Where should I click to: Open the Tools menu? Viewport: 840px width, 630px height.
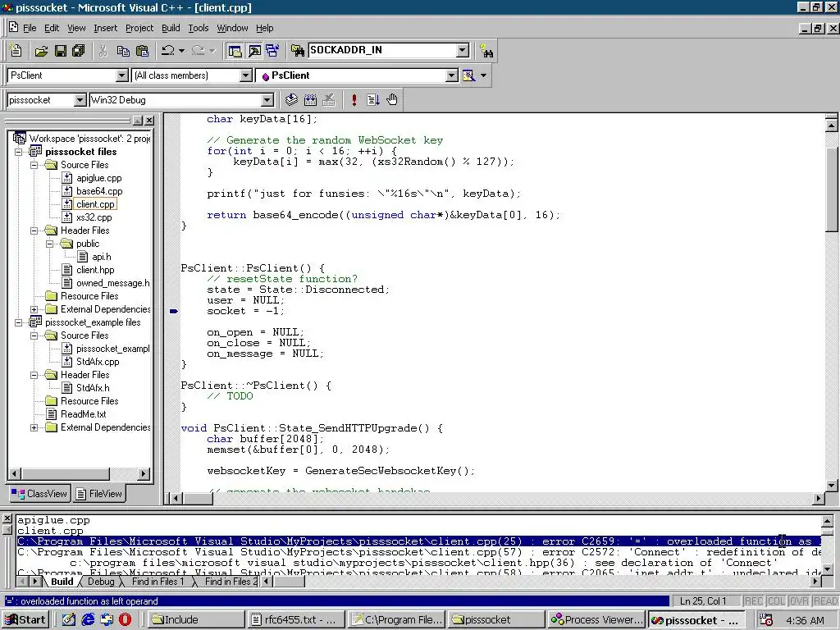(x=199, y=28)
